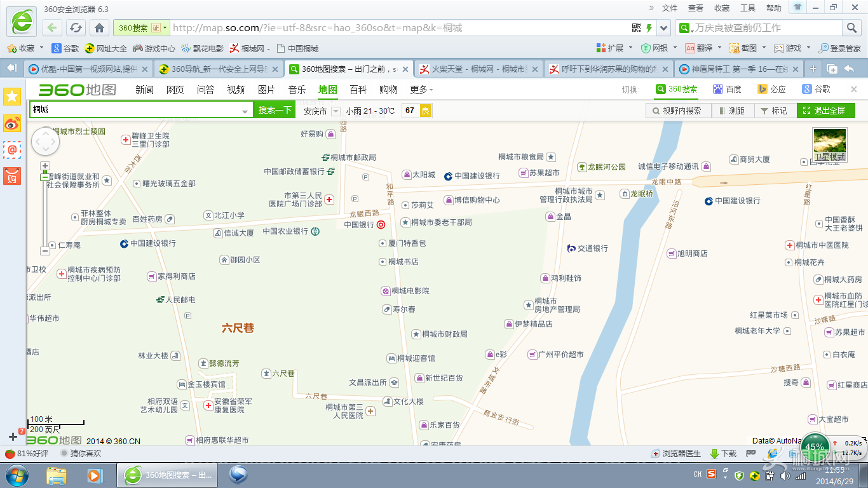Image resolution: width=868 pixels, height=488 pixels.
Task: Open the Weibo sidebar icon
Action: click(x=12, y=123)
